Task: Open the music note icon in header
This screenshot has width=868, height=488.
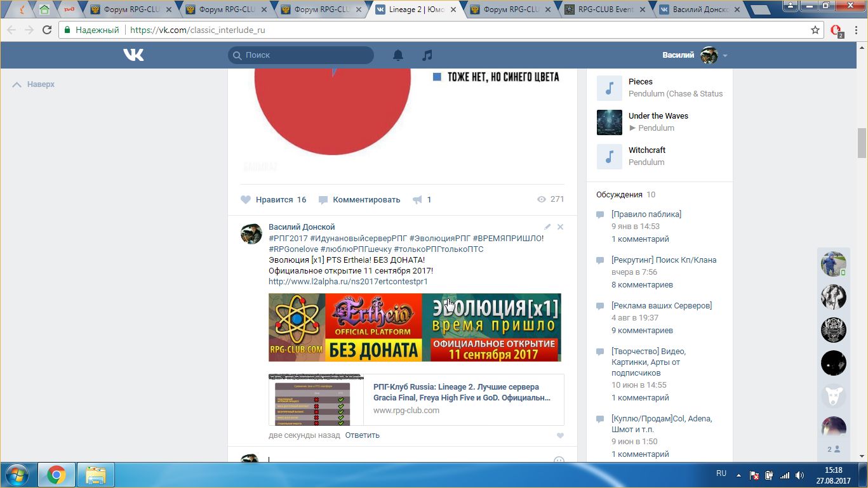Action: (x=427, y=55)
